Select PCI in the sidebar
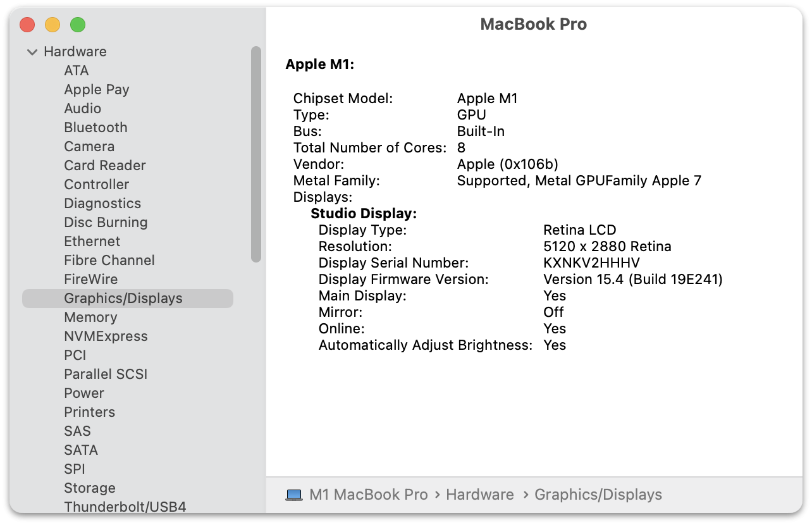Viewport: 812px width, 525px height. pos(75,355)
